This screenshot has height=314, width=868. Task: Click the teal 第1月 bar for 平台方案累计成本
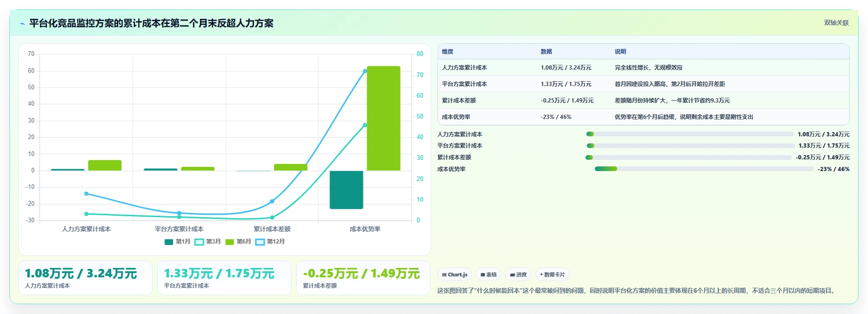[161, 169]
